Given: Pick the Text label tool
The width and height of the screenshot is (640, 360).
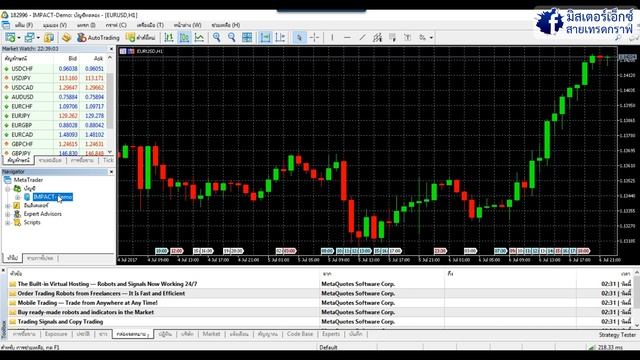Looking at the screenshot, I should click(x=407, y=38).
